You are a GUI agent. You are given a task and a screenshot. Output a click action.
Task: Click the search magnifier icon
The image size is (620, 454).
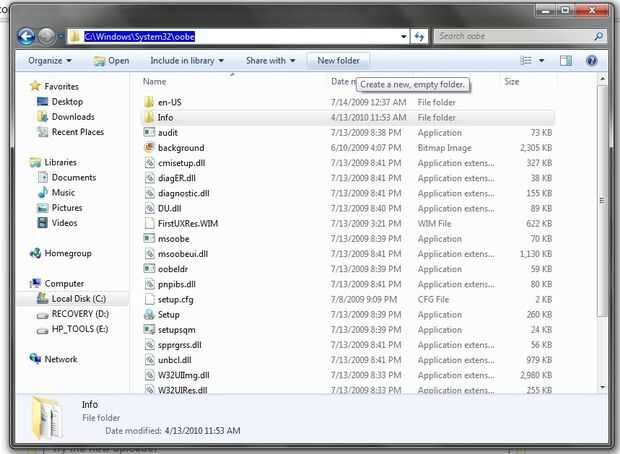pyautogui.click(x=599, y=36)
